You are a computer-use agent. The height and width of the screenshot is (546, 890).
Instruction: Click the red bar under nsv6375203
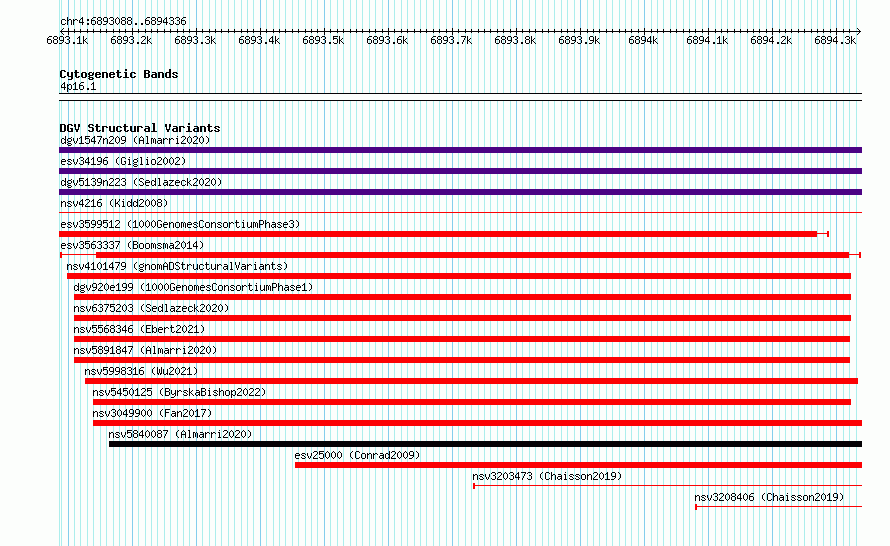[462, 318]
